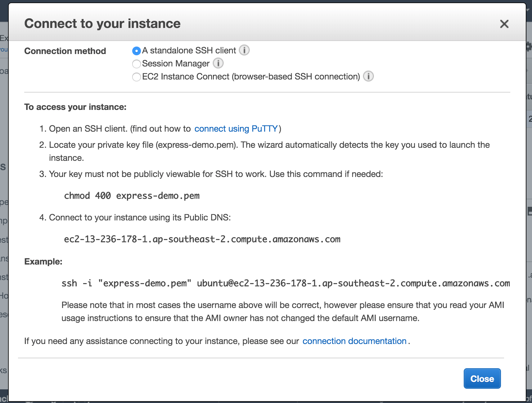Screen dimensions: 532x403
Task: Select Session Manager connection method
Action: (x=136, y=64)
